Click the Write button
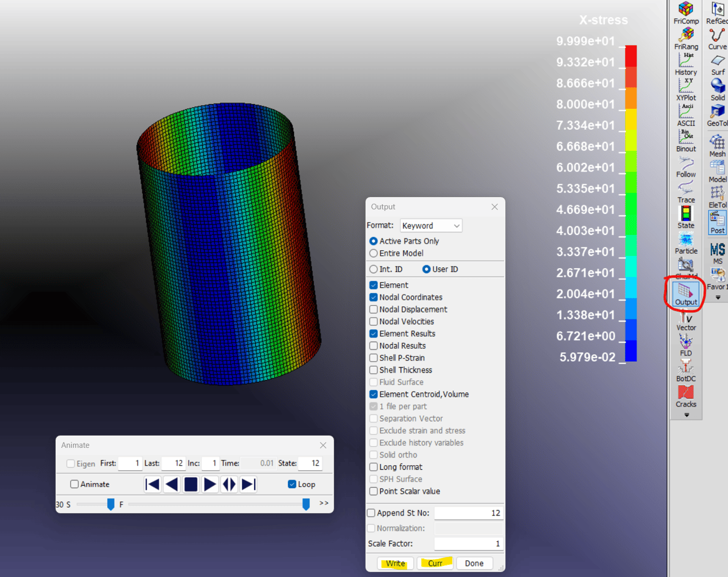Image resolution: width=728 pixels, height=577 pixels. click(x=395, y=563)
